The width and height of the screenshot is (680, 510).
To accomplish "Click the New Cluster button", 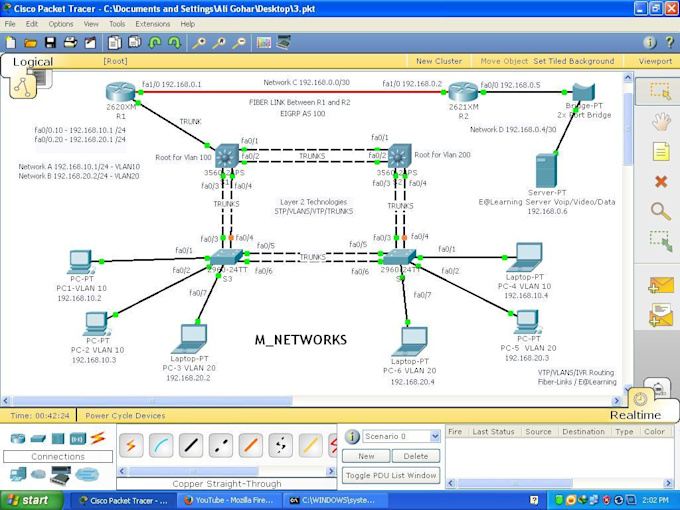I will click(439, 61).
